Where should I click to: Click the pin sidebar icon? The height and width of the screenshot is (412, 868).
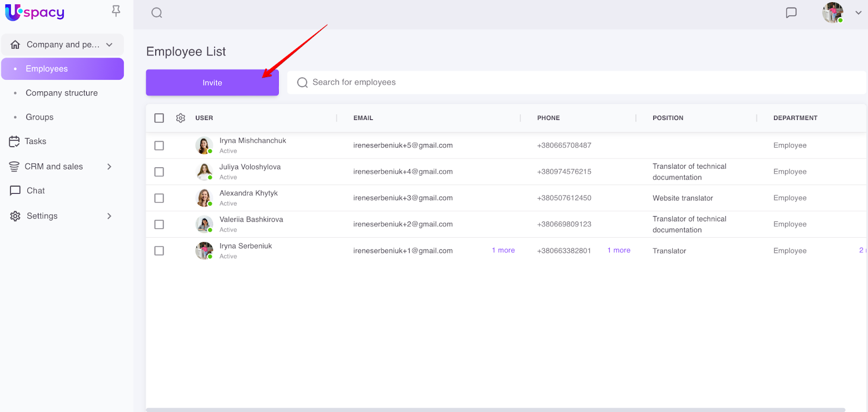click(116, 11)
